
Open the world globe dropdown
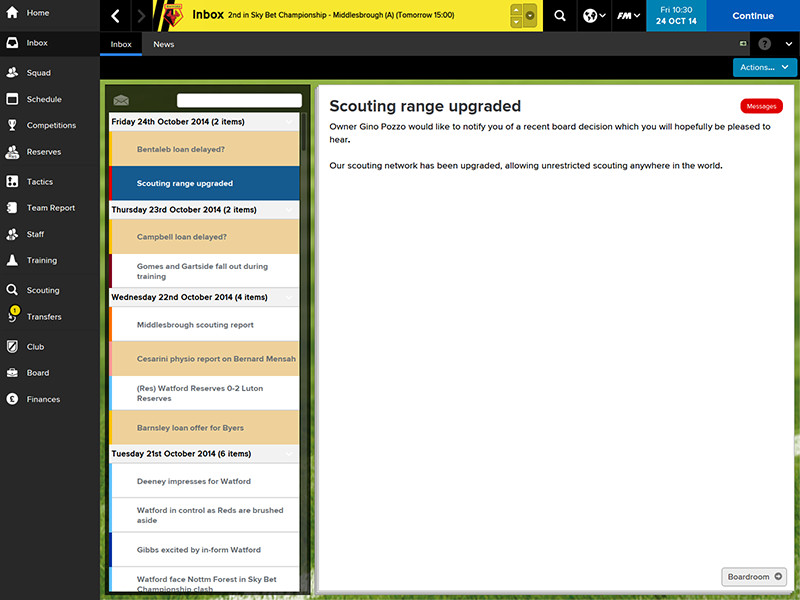594,16
